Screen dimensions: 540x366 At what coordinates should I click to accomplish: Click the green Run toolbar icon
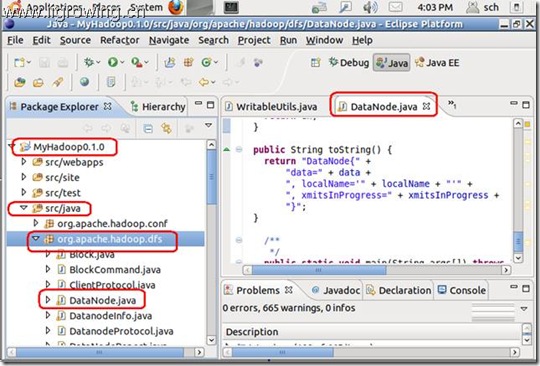[x=113, y=62]
